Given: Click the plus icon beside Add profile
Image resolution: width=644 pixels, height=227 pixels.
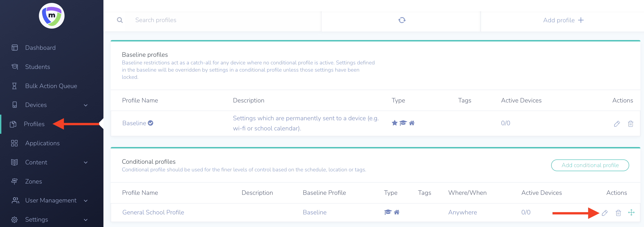Looking at the screenshot, I should 581,20.
